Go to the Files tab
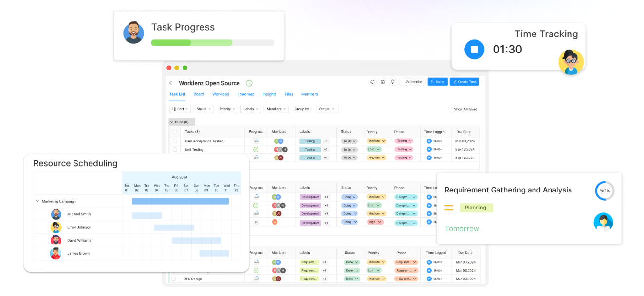This screenshot has width=644, height=296. 289,94
